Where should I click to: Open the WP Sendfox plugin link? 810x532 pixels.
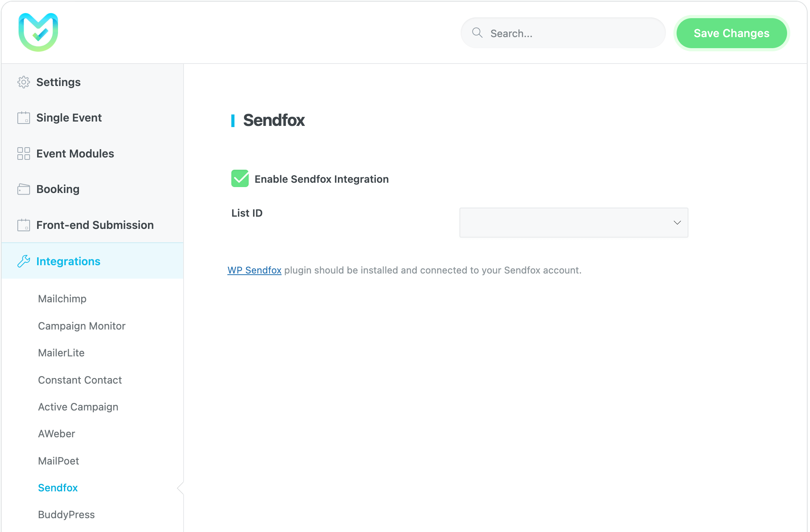pyautogui.click(x=254, y=270)
